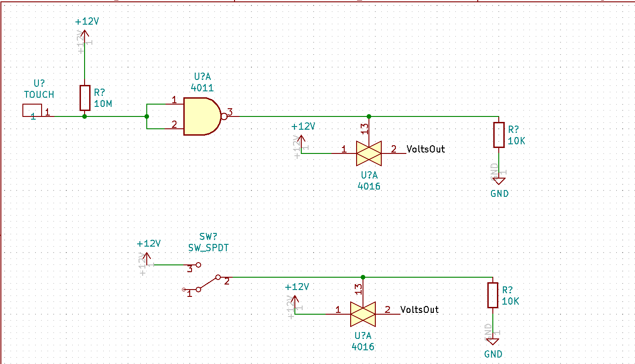Screen dimensions: 635x364
Task: Click the 10M resistor symbol
Action: click(85, 98)
